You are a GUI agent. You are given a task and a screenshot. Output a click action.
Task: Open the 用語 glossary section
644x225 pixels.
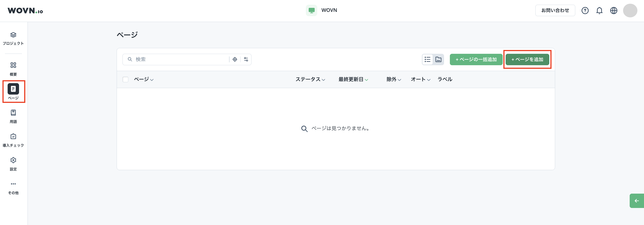coord(13,116)
